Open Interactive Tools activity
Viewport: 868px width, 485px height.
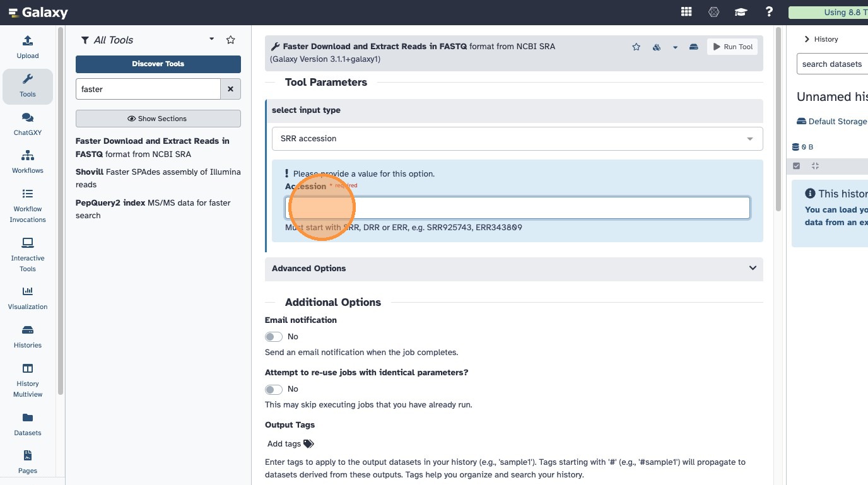tap(28, 255)
